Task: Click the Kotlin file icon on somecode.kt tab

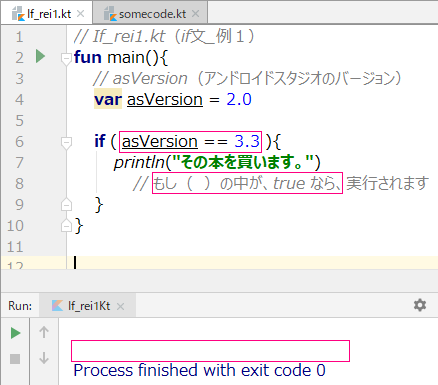Action: pos(110,14)
